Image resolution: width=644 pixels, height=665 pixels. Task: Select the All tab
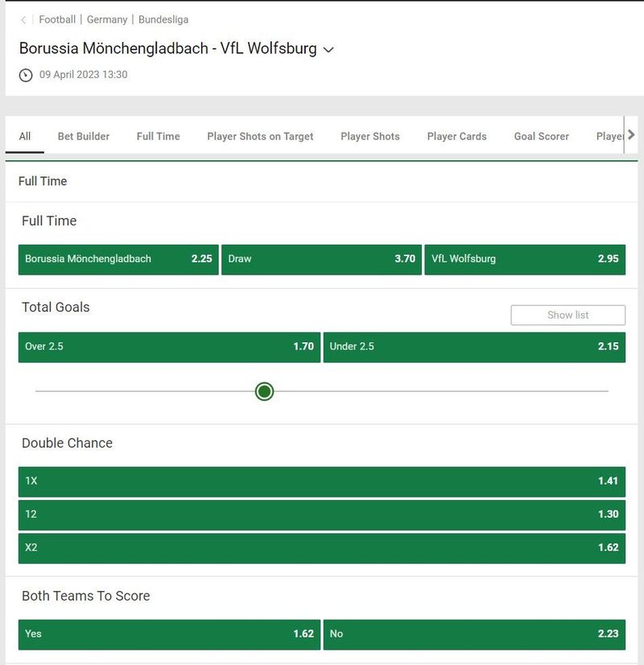coord(25,136)
